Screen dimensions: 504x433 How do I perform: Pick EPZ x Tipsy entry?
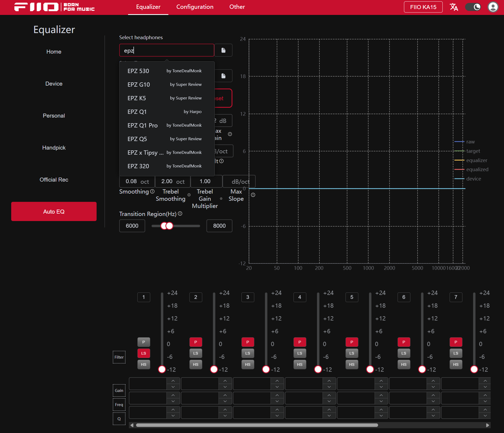[167, 153]
